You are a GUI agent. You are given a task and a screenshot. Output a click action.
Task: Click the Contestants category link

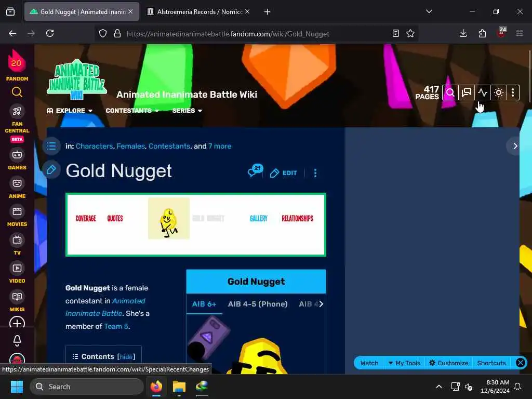(169, 146)
